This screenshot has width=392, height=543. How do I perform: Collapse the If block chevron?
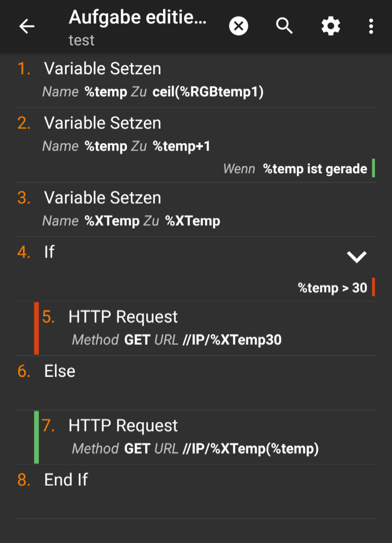[357, 257]
